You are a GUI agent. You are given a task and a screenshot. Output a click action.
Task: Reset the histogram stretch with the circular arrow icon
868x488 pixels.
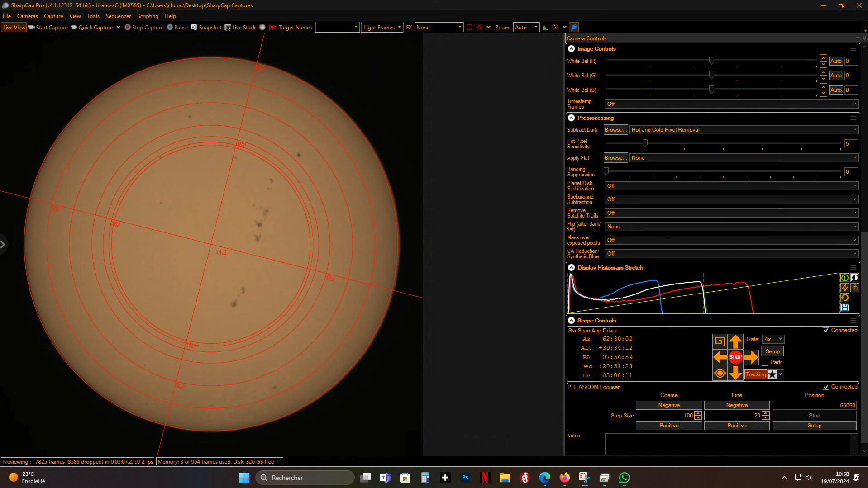(844, 298)
